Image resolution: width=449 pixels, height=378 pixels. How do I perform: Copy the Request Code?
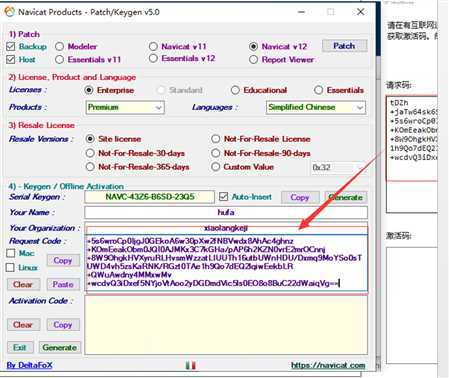[x=63, y=260]
